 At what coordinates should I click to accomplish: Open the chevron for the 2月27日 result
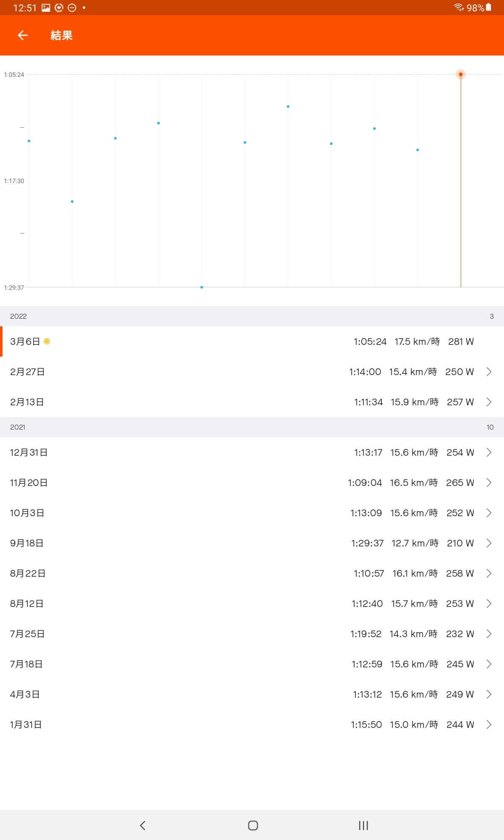pyautogui.click(x=489, y=372)
